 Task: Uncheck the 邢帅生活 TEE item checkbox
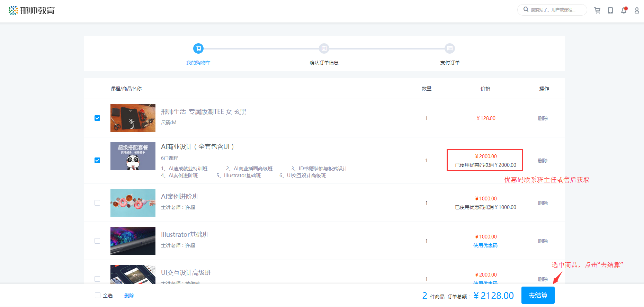(97, 118)
